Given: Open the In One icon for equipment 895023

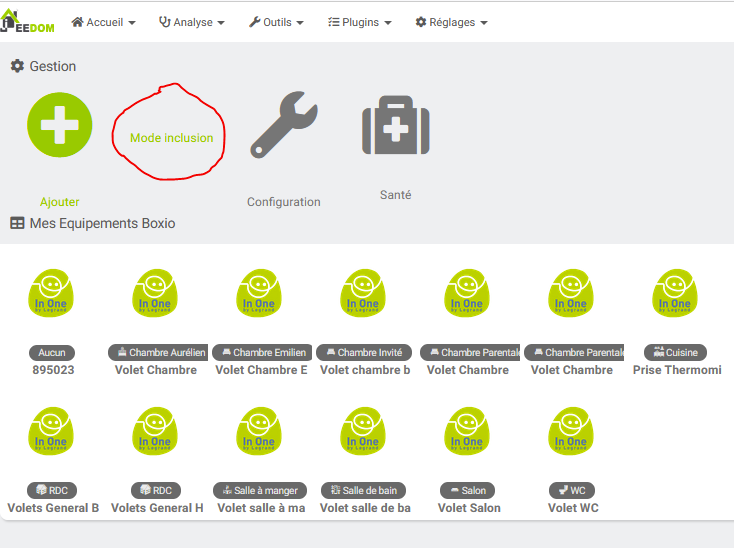Looking at the screenshot, I should pos(51,293).
